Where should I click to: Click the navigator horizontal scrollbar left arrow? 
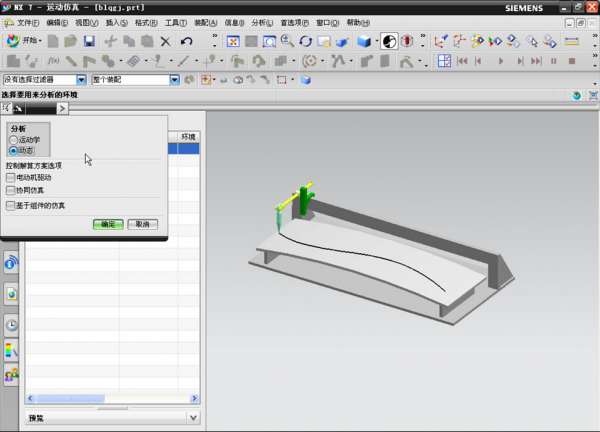pyautogui.click(x=30, y=398)
